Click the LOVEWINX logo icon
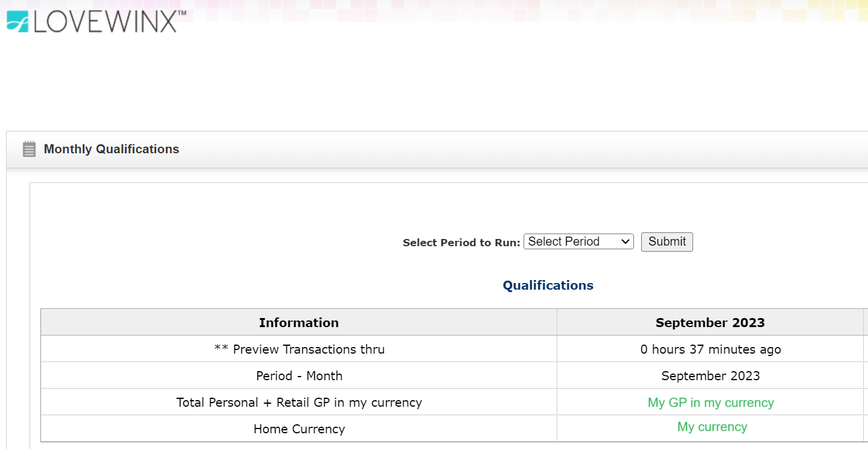This screenshot has height=449, width=868. click(x=17, y=21)
